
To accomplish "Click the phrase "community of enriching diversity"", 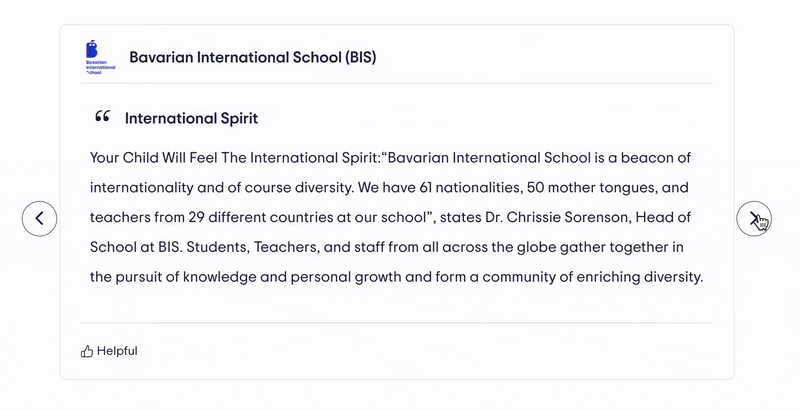I will click(x=588, y=277).
